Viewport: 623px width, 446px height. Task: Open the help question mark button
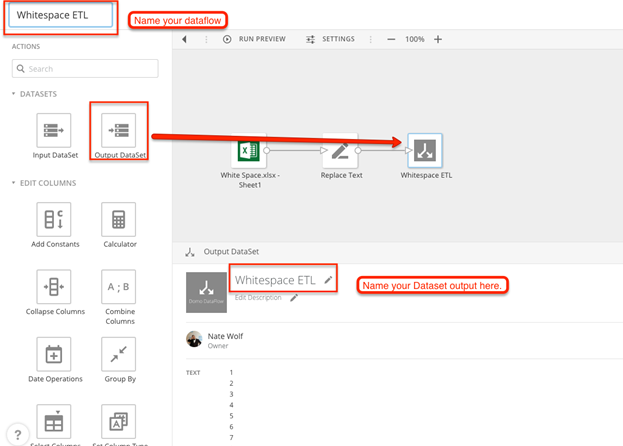tap(18, 434)
